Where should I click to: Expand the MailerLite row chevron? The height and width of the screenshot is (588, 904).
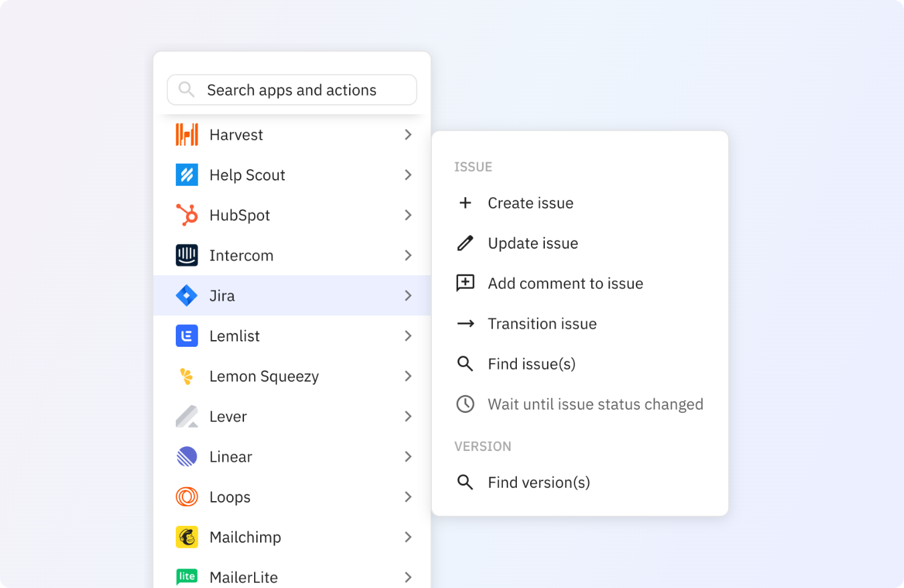tap(408, 577)
